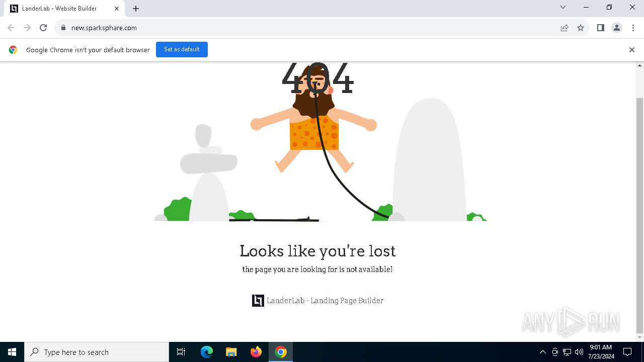Open File Explorer from the taskbar
Image resolution: width=644 pixels, height=362 pixels.
231,352
